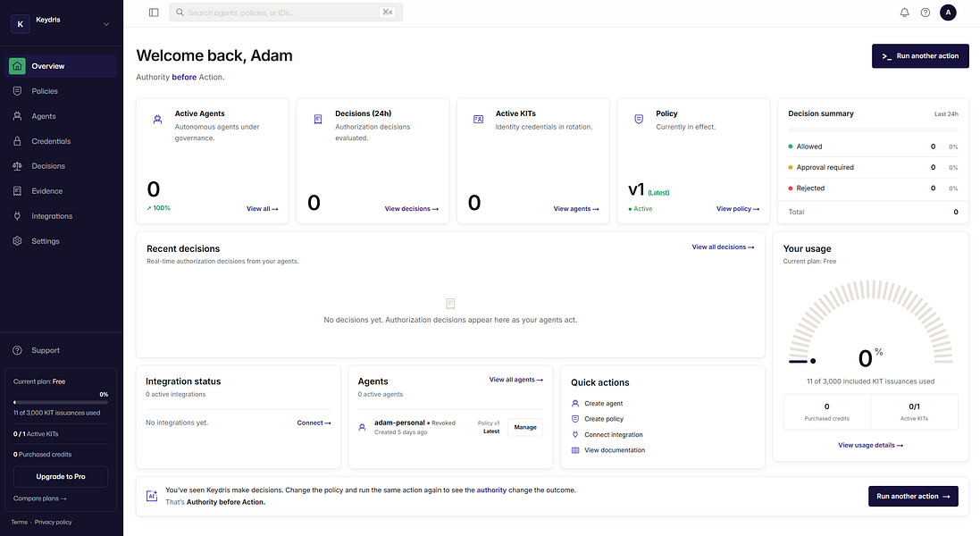Click the Decisions (24h) card icon
This screenshot has width=980, height=536.
(318, 120)
